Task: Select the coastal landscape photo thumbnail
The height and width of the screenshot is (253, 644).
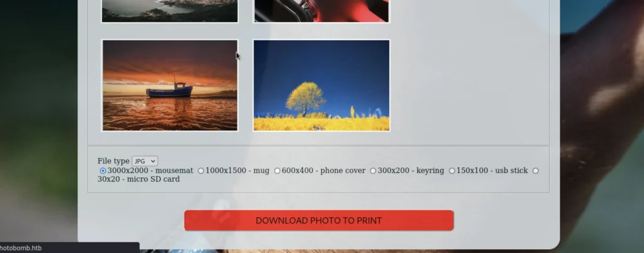Action: [x=170, y=11]
